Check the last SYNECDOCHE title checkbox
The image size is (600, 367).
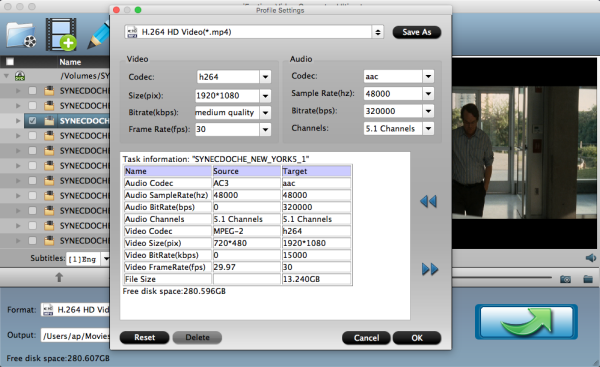33,240
